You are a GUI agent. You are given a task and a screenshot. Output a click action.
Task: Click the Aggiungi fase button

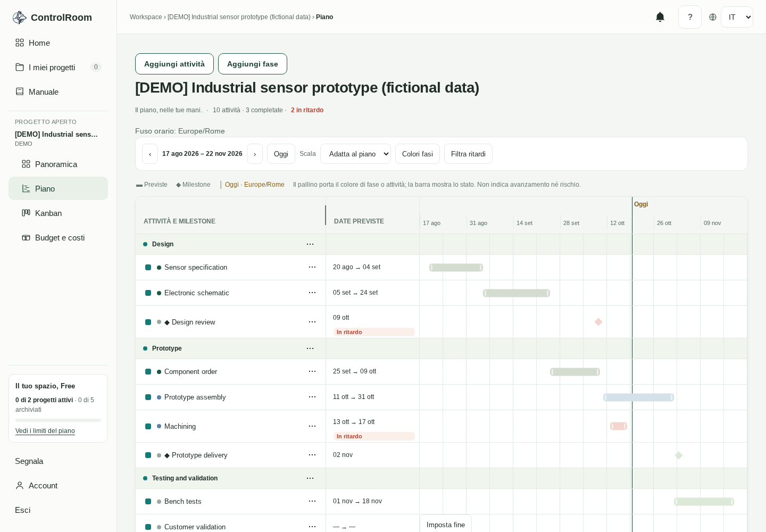point(253,64)
